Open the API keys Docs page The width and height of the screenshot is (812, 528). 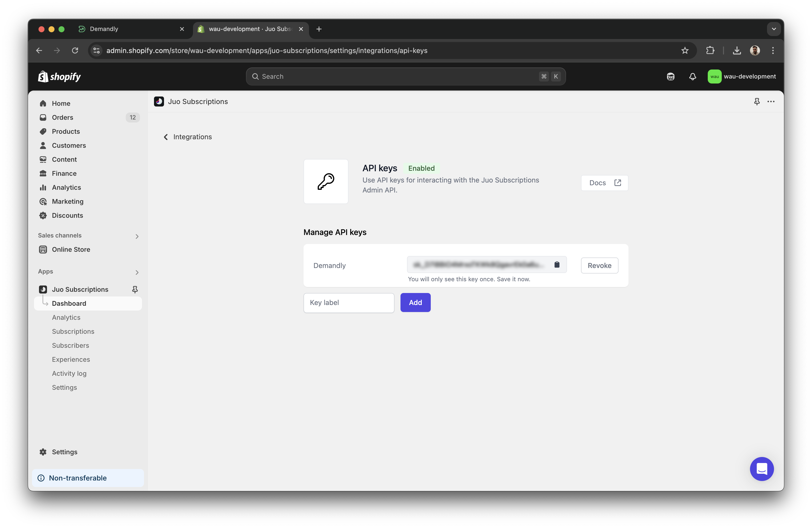[x=604, y=183]
